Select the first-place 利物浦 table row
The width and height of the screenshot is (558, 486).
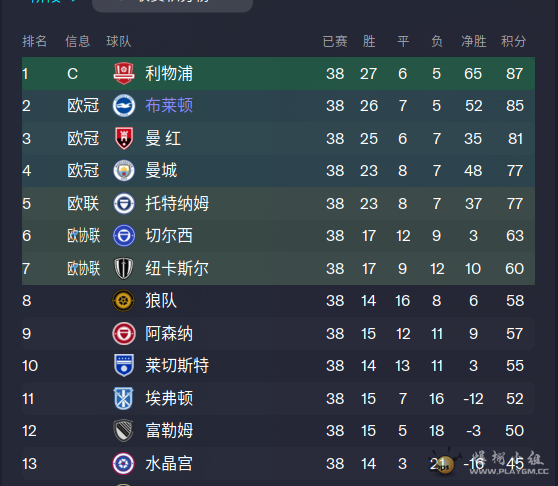[278, 74]
